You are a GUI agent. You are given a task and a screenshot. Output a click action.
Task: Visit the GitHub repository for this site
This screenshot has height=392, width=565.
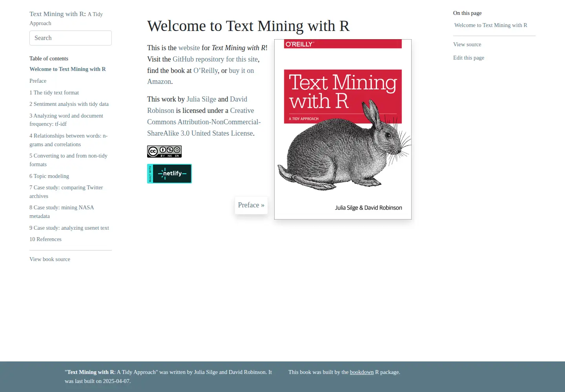coord(215,59)
